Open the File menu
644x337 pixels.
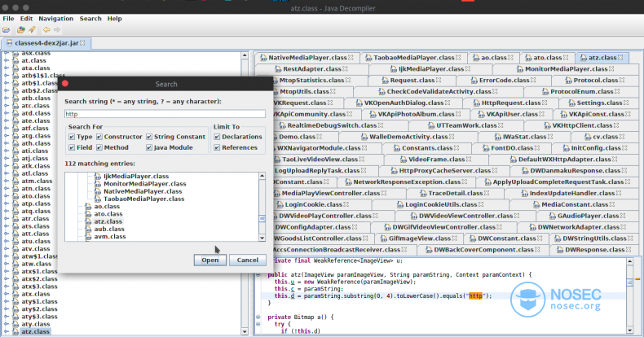point(8,19)
